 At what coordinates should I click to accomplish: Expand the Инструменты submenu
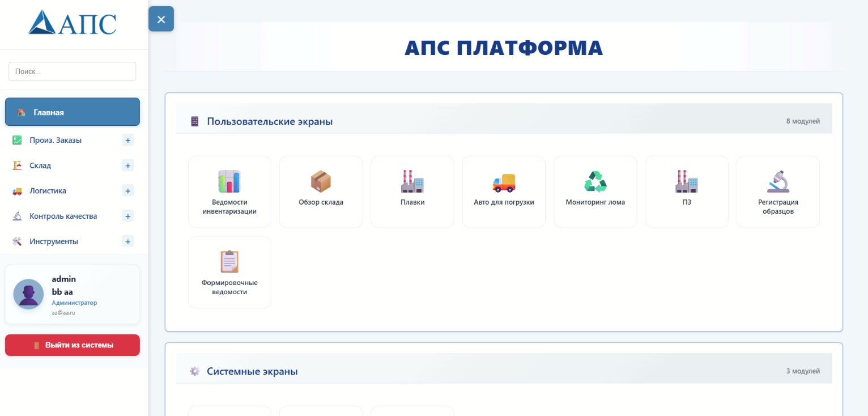(x=128, y=241)
